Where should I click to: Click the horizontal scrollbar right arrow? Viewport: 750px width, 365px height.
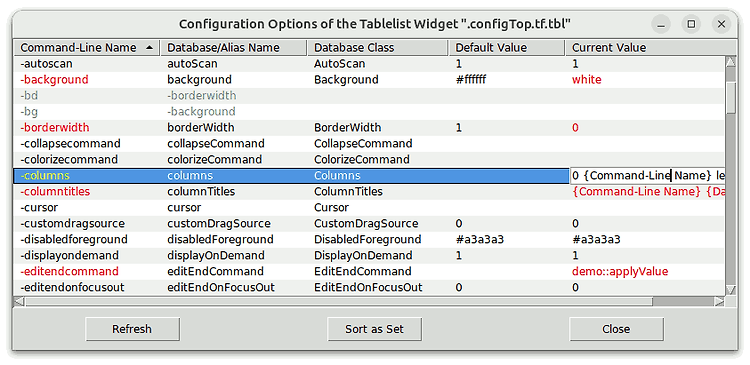click(719, 301)
